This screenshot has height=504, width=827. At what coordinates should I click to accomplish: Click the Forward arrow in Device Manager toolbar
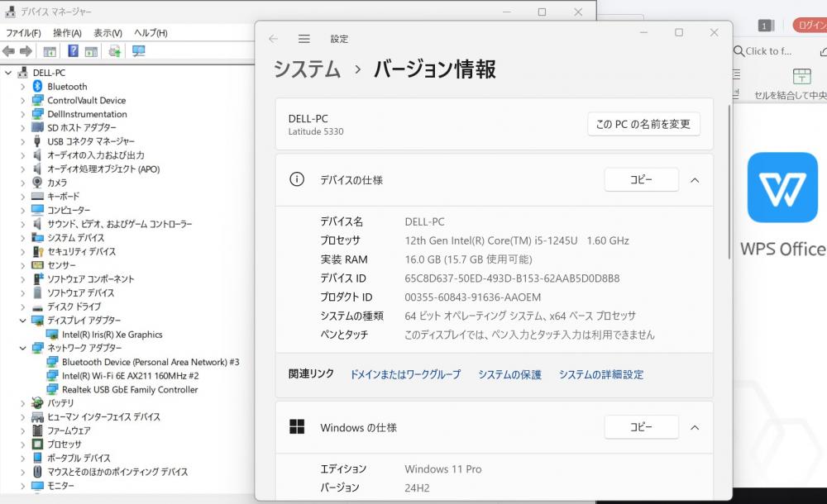click(26, 51)
